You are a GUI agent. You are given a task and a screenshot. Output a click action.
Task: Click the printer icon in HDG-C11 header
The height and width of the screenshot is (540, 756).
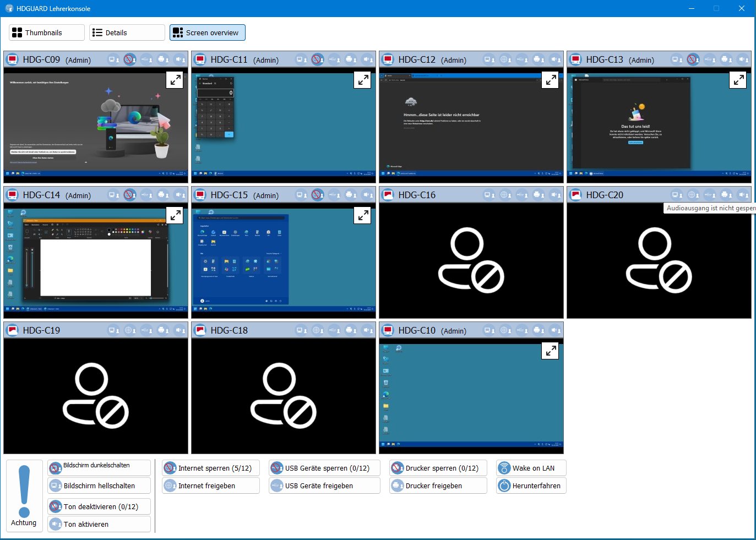tap(351, 59)
